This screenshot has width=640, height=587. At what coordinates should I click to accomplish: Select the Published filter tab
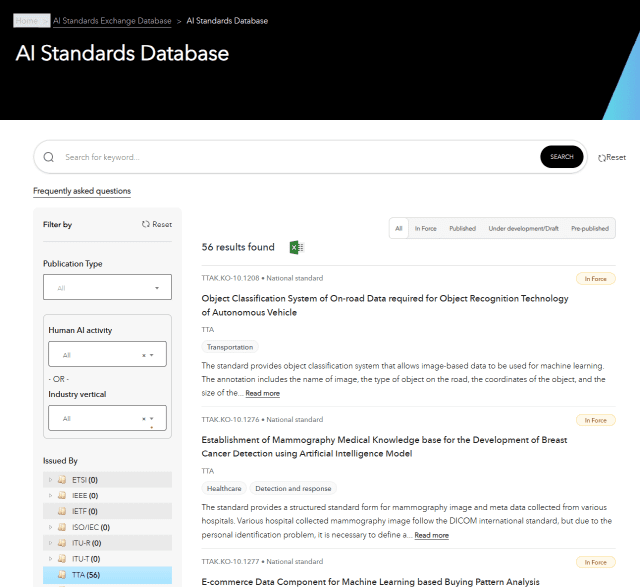(x=462, y=229)
